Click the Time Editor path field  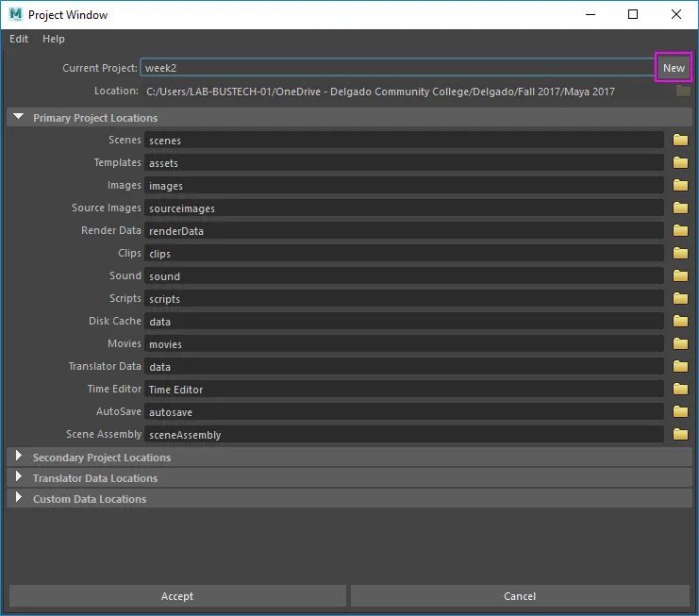(404, 390)
